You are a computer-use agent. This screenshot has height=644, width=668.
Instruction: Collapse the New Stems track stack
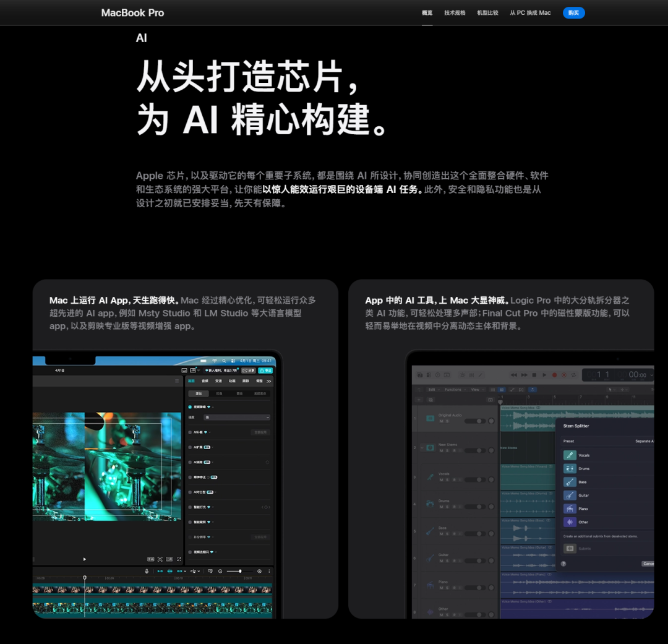click(x=422, y=447)
